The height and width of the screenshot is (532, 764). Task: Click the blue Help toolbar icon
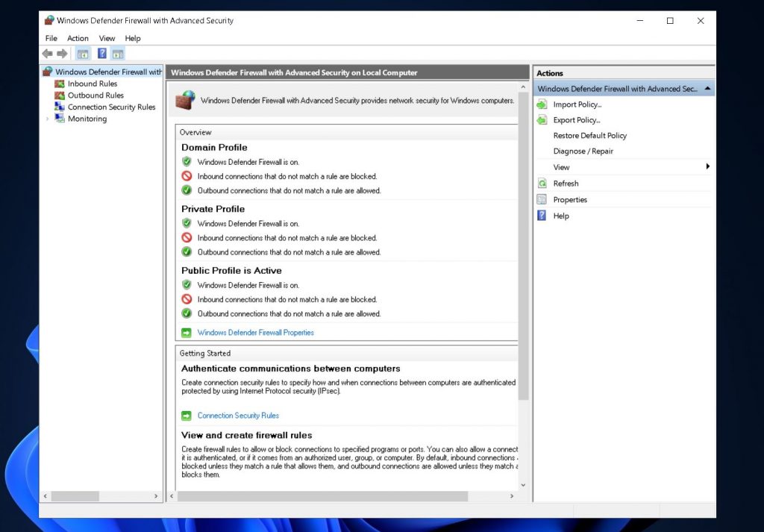coord(102,54)
